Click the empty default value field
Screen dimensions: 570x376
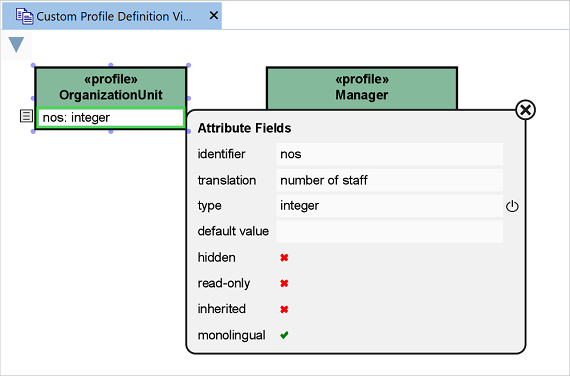(x=389, y=232)
